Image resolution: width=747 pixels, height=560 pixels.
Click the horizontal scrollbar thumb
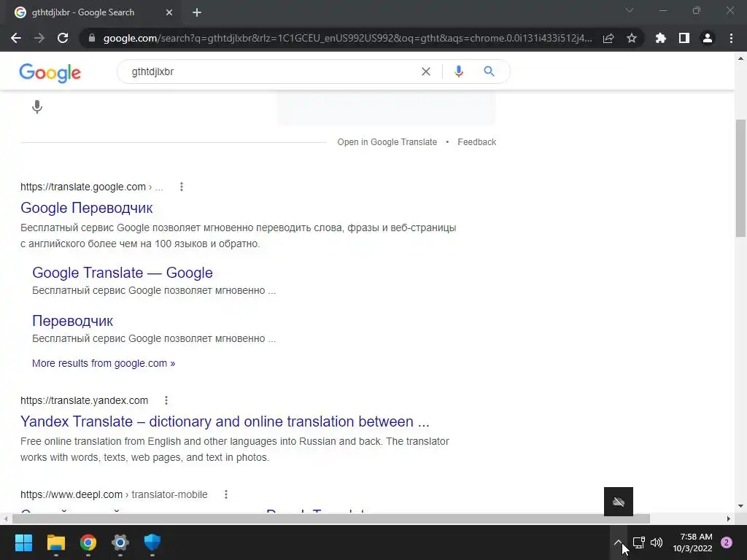(331, 518)
